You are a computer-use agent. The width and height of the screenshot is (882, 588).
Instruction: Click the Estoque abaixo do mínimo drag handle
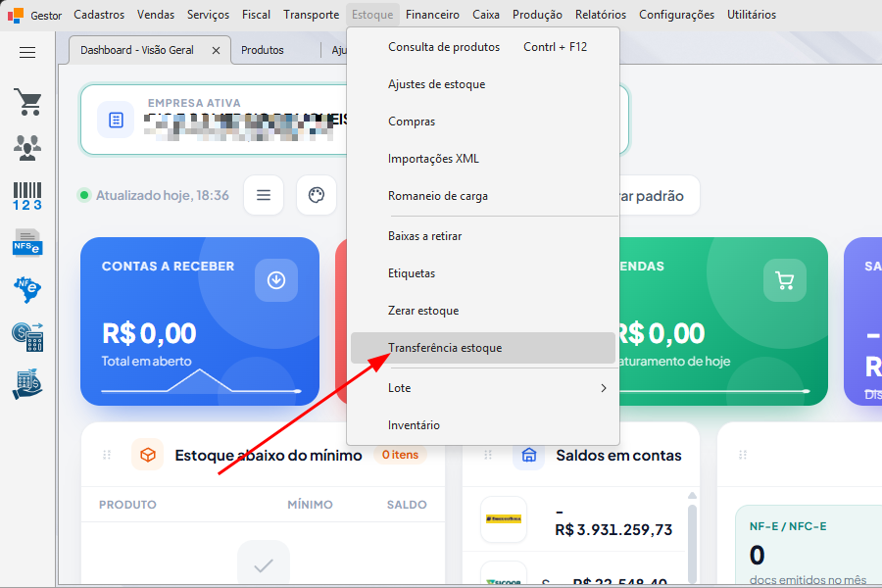coord(107,455)
